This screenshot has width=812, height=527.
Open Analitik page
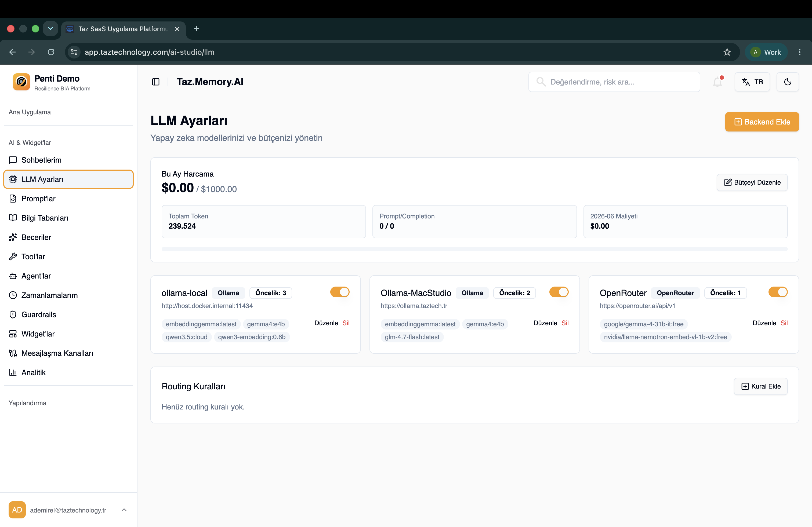point(68,373)
